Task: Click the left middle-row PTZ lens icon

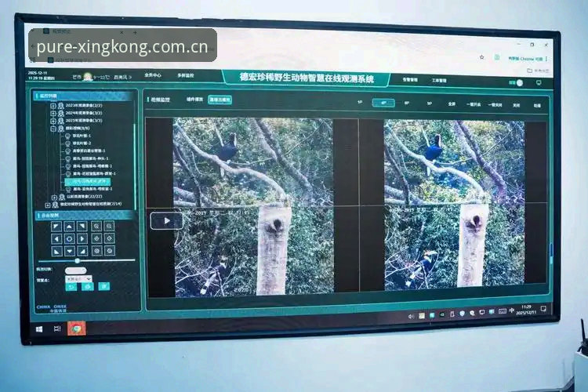Action: [96, 238]
